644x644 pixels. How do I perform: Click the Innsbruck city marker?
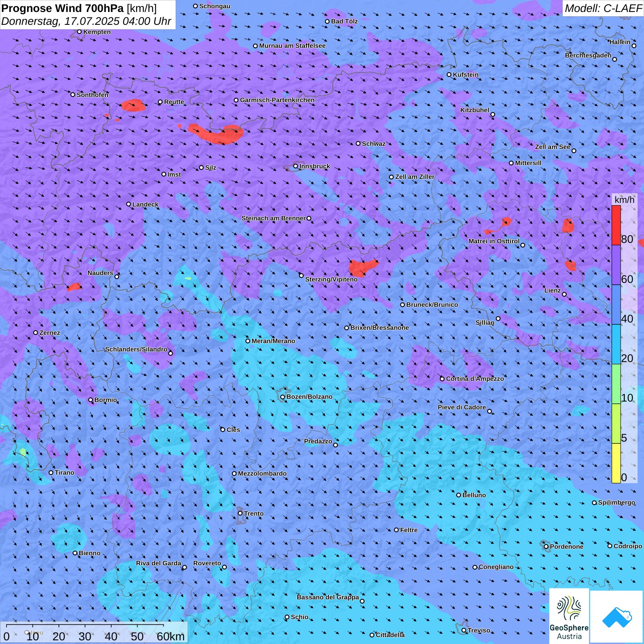296,166
